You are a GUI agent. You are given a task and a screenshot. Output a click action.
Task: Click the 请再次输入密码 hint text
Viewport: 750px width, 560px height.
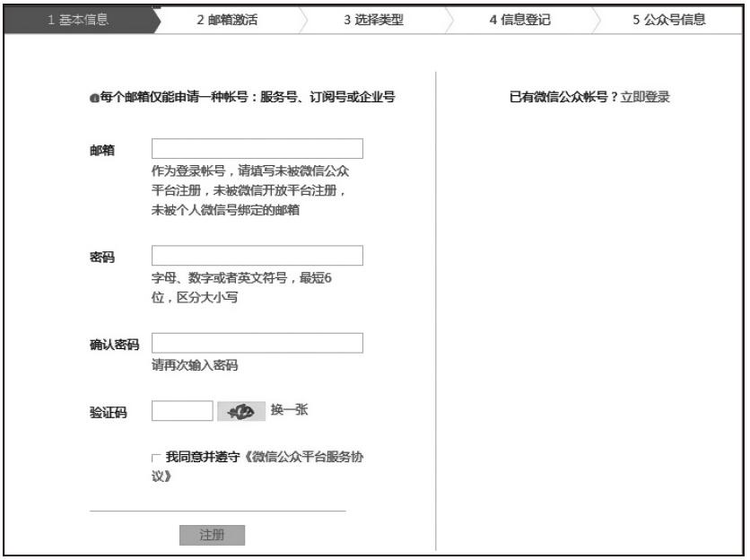pos(195,365)
